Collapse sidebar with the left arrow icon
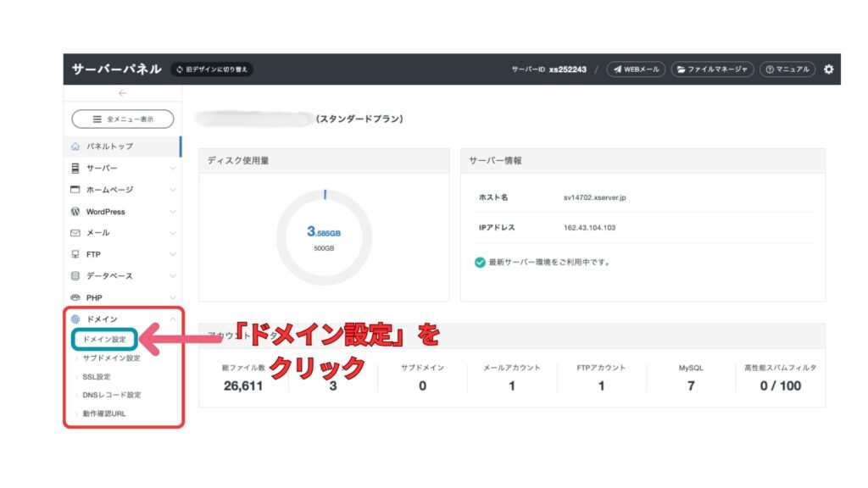This screenshot has height=488, width=868. (122, 93)
